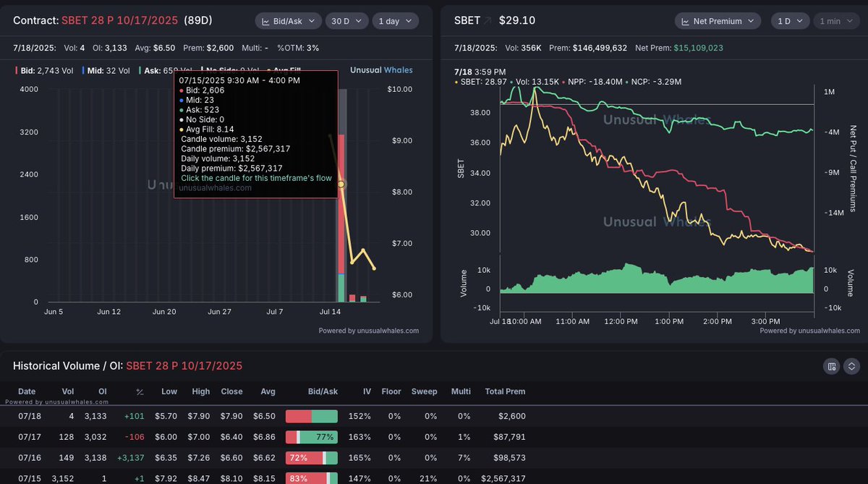Click the OI 3,133 stat in contract header
This screenshot has height=484, width=868.
(110, 48)
